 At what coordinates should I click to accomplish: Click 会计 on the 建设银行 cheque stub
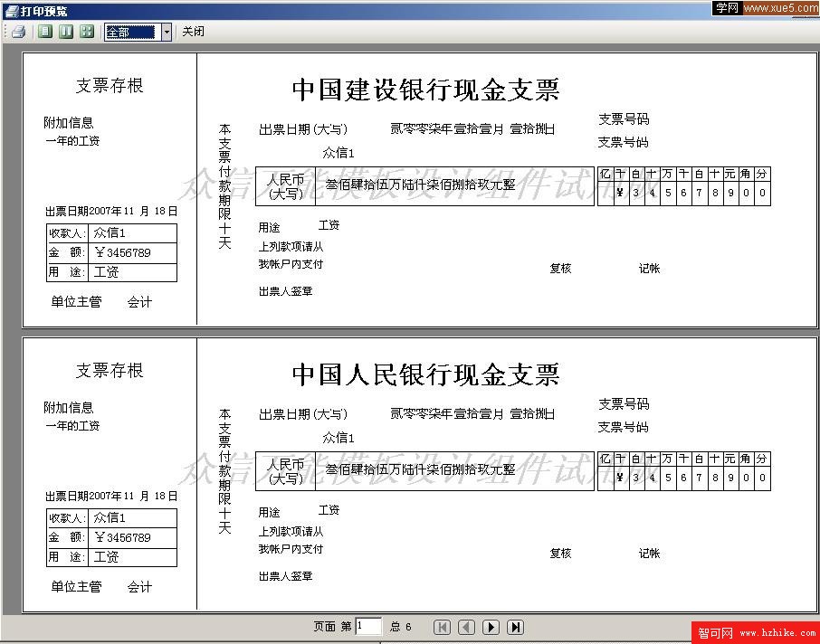click(x=139, y=302)
